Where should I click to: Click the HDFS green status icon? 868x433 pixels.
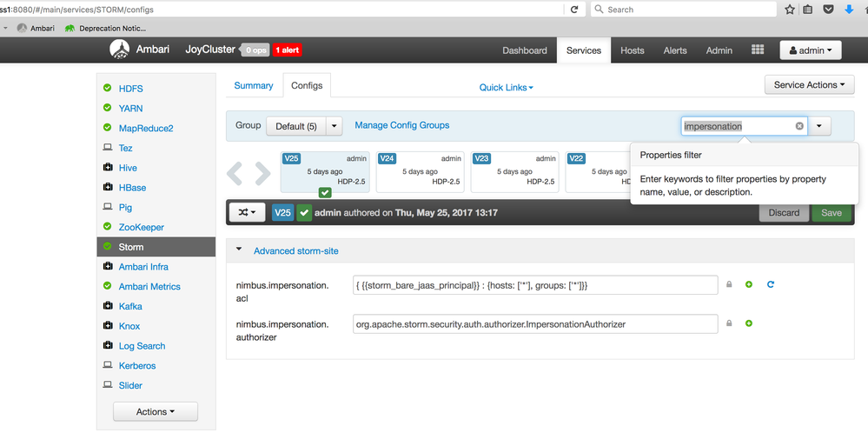point(107,88)
